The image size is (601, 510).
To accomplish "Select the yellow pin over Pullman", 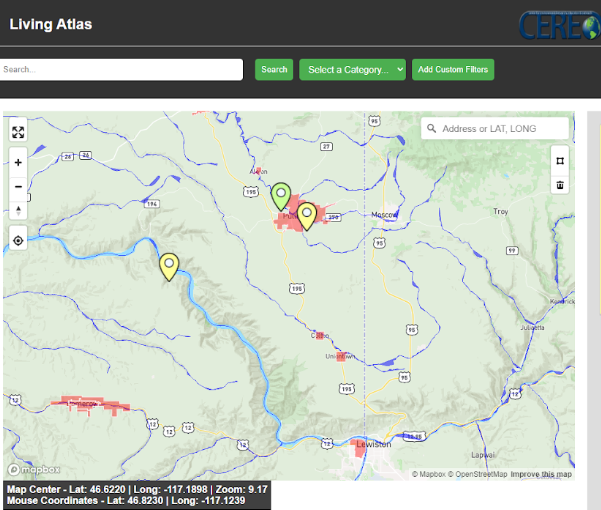I will click(x=307, y=216).
